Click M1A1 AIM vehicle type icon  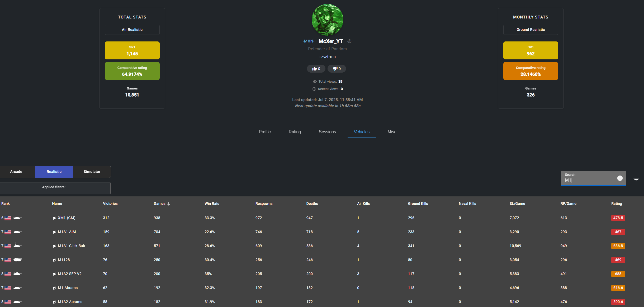17,232
